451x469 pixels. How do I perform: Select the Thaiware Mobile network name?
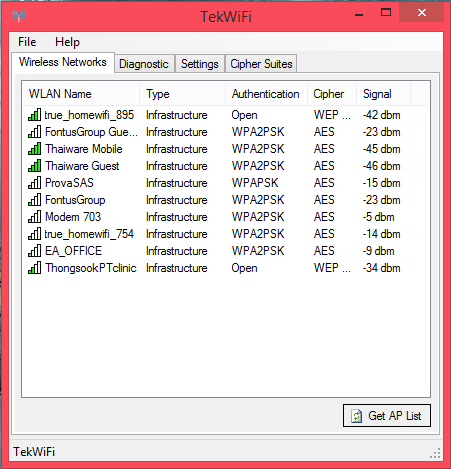click(84, 149)
